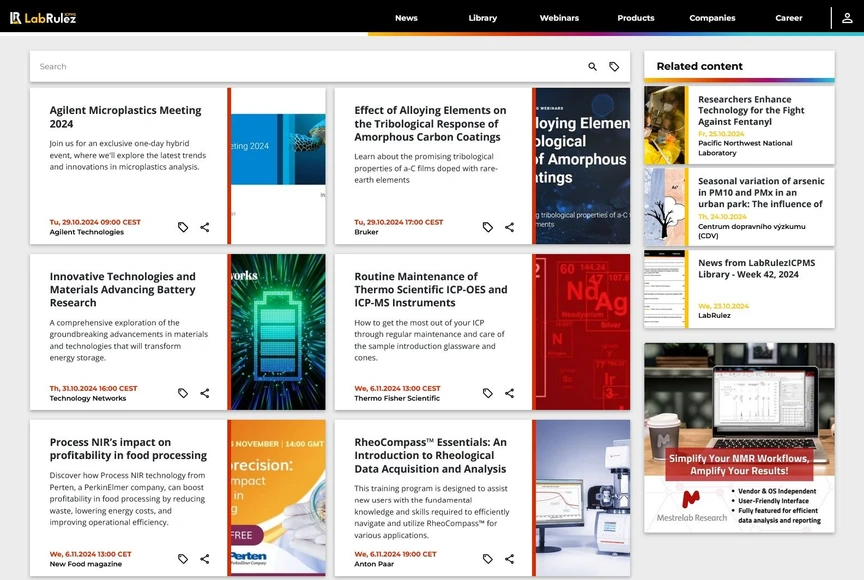
Task: Open the Companies menu
Action: (712, 18)
